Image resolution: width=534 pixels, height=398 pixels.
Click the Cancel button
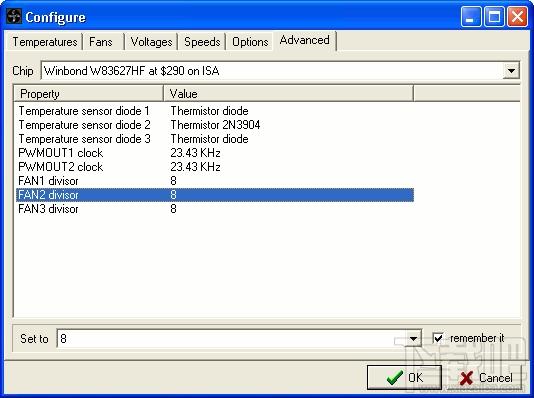pos(485,378)
